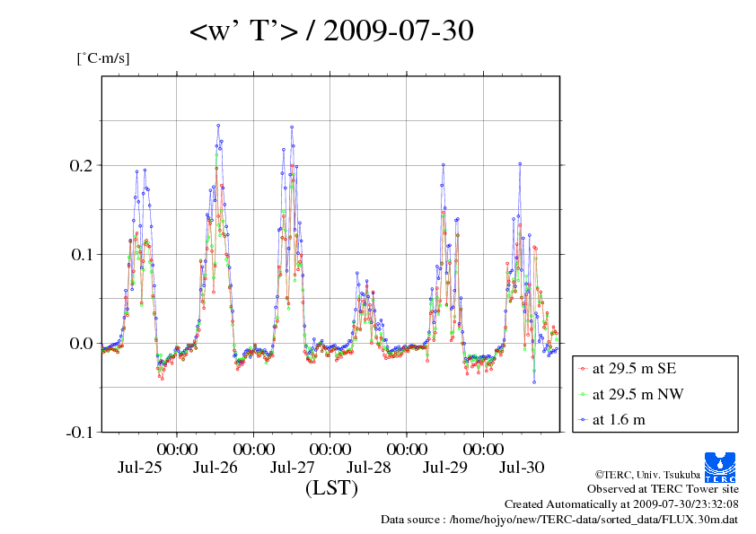756x534 pixels.
Task: Click legend entry 'at 29.5 m NW'
Action: click(x=637, y=394)
